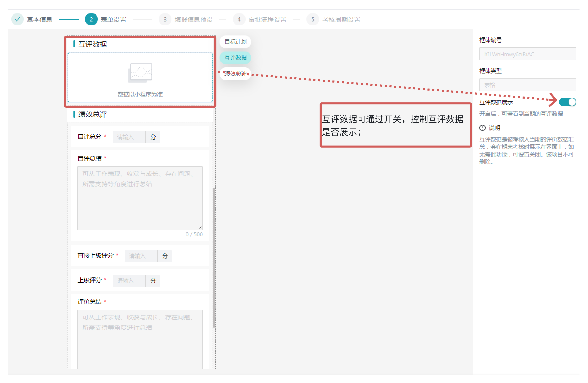Image resolution: width=588 pixels, height=383 pixels.
Task: Click the resize handle of 自评总结 textarea
Action: [x=200, y=227]
